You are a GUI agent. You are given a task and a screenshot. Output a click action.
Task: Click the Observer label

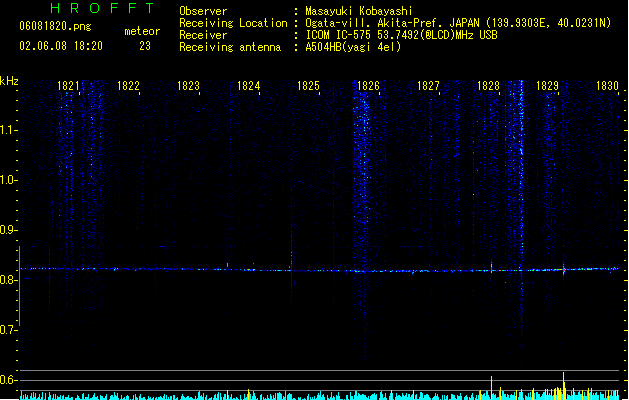(203, 11)
